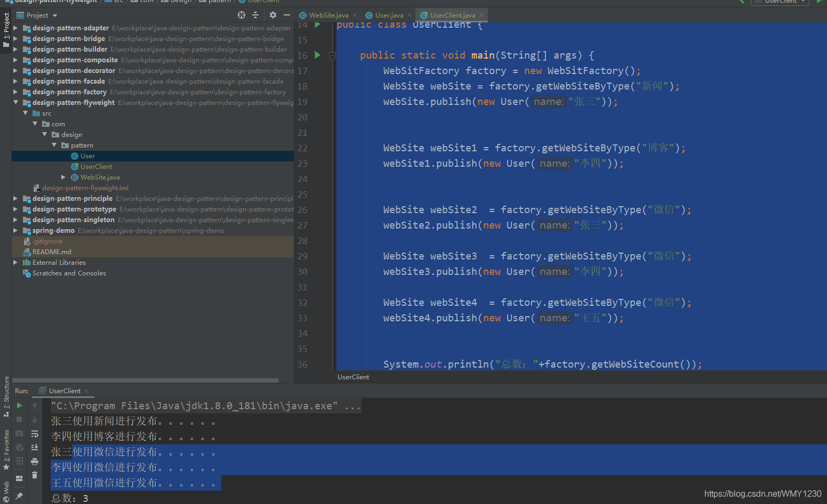Image resolution: width=827 pixels, height=504 pixels.
Task: Select the UserClient.java editor tab
Action: [x=453, y=15]
